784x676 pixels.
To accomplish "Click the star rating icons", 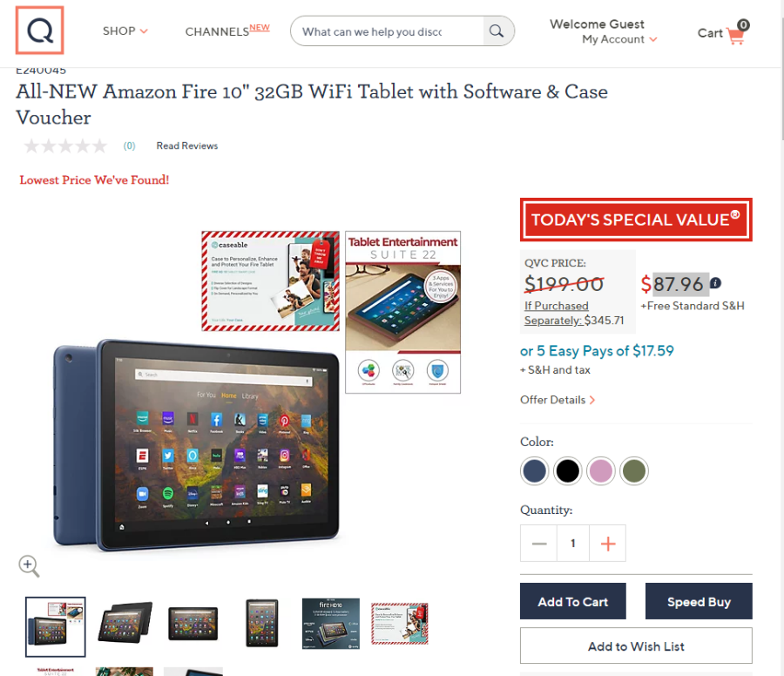I will (65, 146).
